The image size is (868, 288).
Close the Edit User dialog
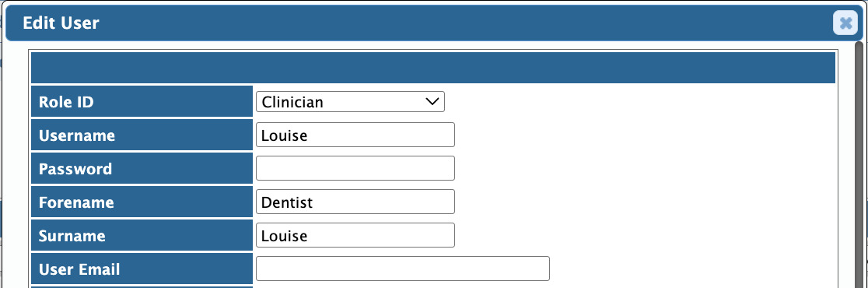pyautogui.click(x=845, y=23)
